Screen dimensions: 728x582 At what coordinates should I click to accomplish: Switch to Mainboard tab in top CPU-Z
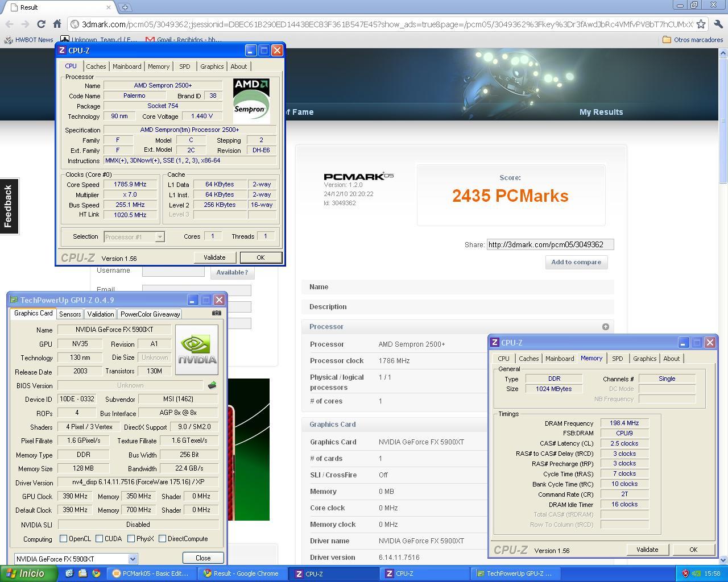(127, 66)
